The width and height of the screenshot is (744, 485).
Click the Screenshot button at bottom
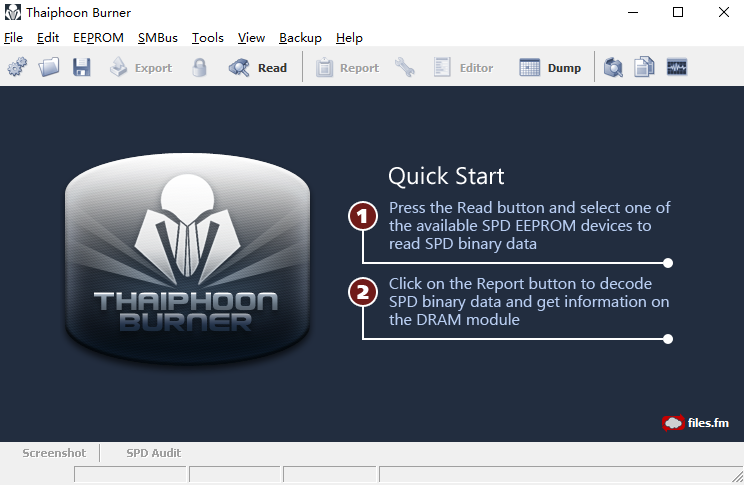[54, 453]
